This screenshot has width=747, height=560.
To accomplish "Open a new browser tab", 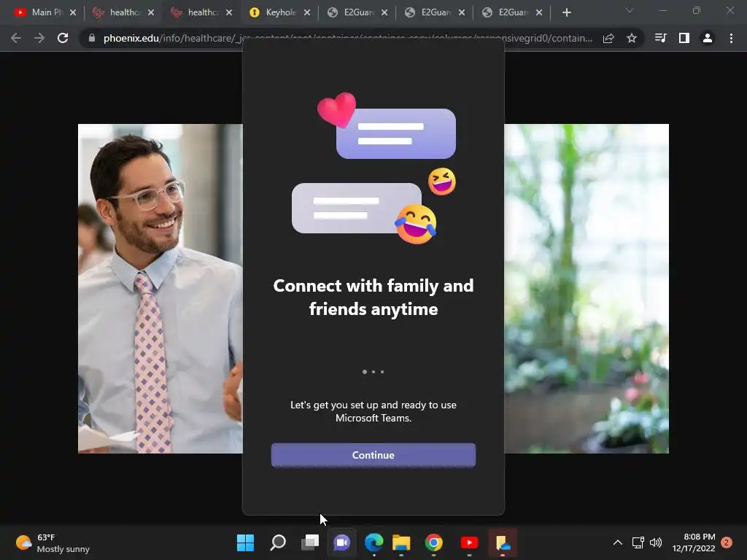I will [566, 12].
